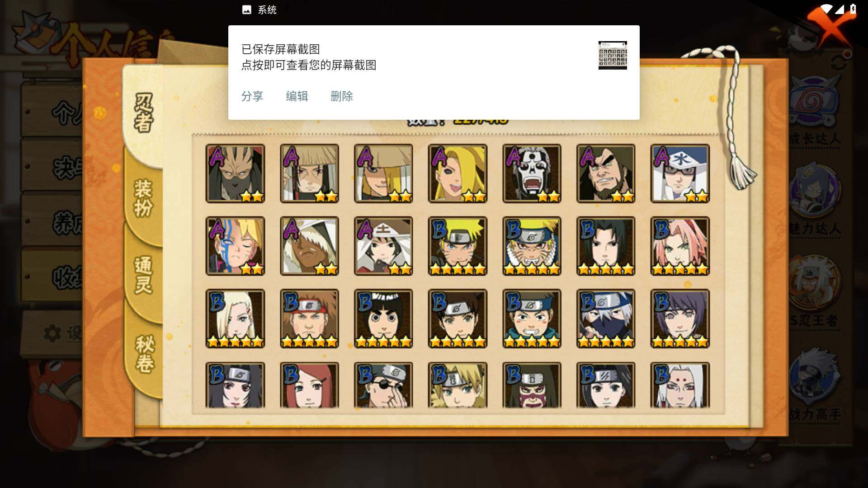Screen dimensions: 868x488
Task: Choose the skull-masked Hidan A-rank card
Action: [532, 174]
